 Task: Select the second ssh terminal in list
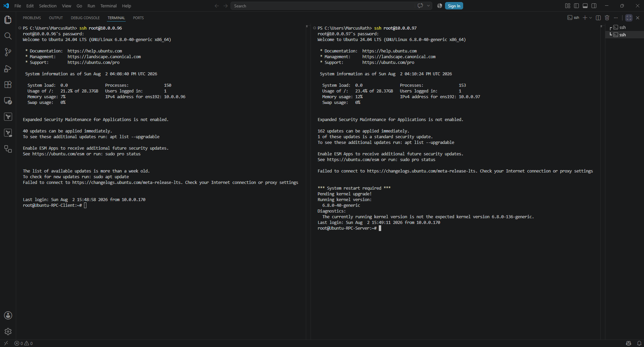point(625,35)
